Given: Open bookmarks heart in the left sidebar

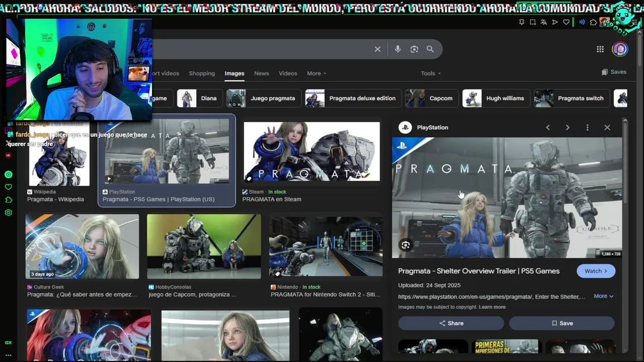Looking at the screenshot, I should (8, 187).
